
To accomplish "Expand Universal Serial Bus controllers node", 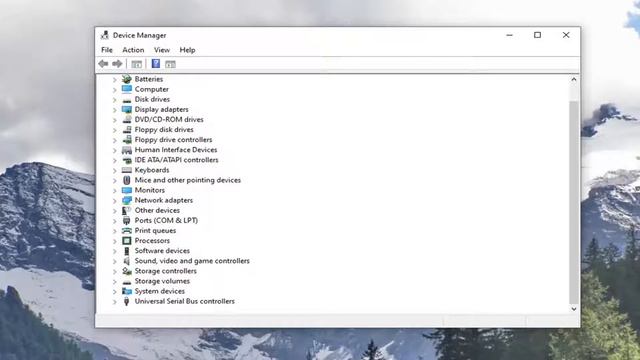I will [x=115, y=302].
